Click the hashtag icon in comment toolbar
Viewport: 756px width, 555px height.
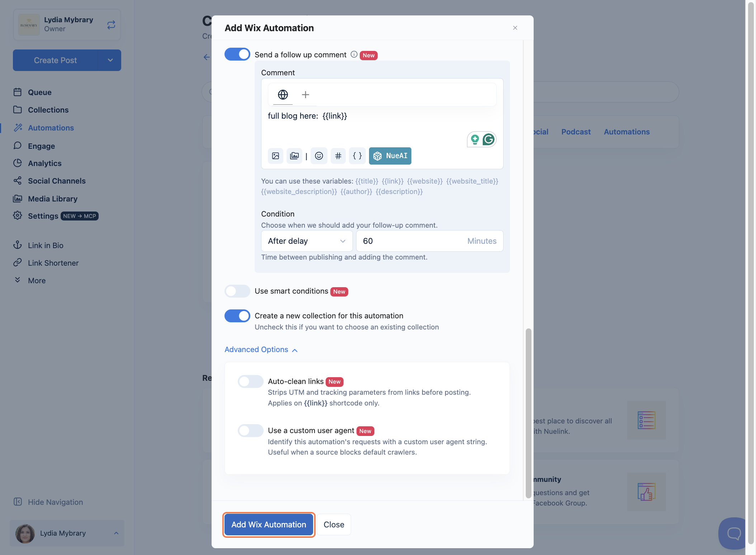338,156
